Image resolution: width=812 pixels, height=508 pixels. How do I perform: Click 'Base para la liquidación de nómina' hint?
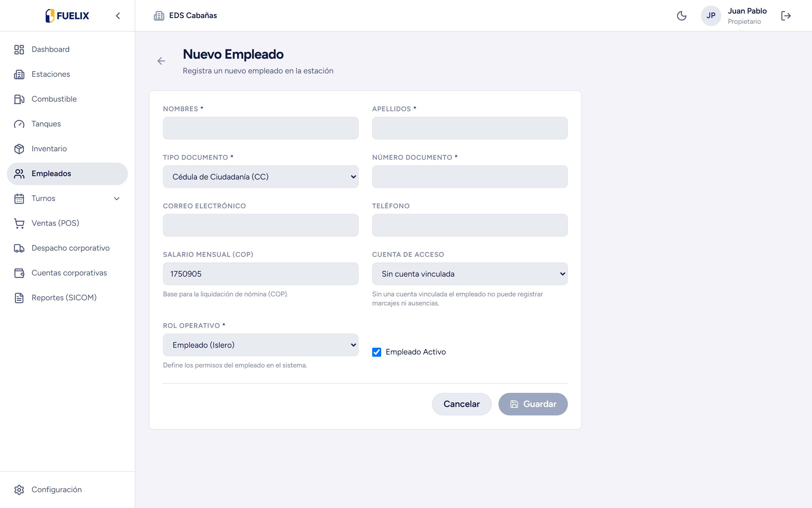coord(226,294)
